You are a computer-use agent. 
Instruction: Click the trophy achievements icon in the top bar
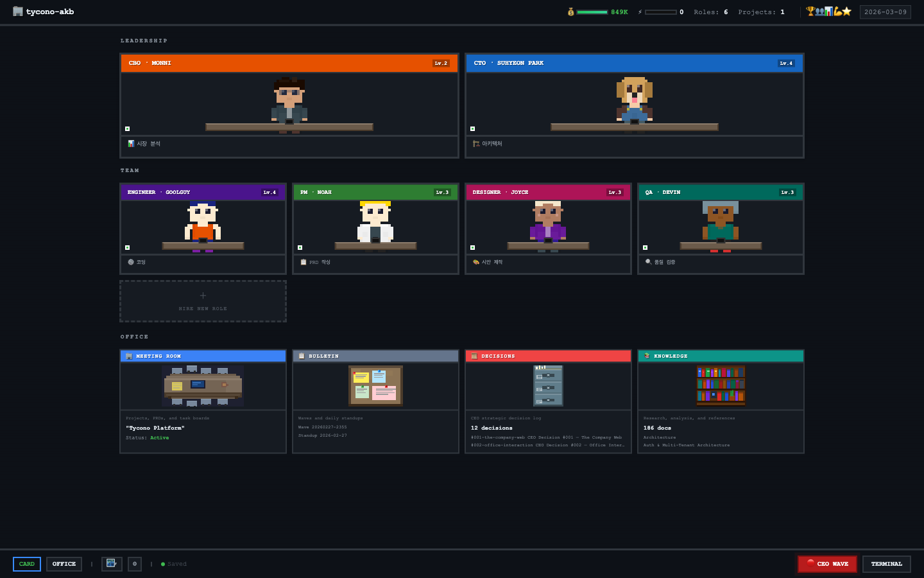(x=810, y=11)
